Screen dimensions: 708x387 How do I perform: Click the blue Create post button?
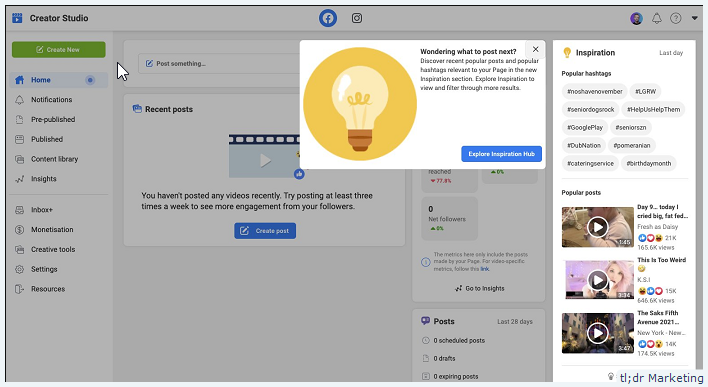click(265, 231)
